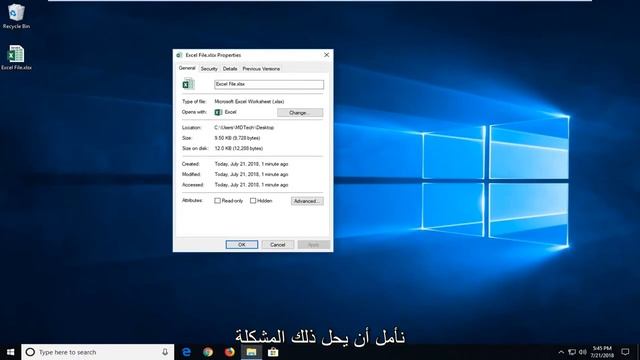
Task: Open the taskbar clock showing the time and date
Action: click(602, 352)
